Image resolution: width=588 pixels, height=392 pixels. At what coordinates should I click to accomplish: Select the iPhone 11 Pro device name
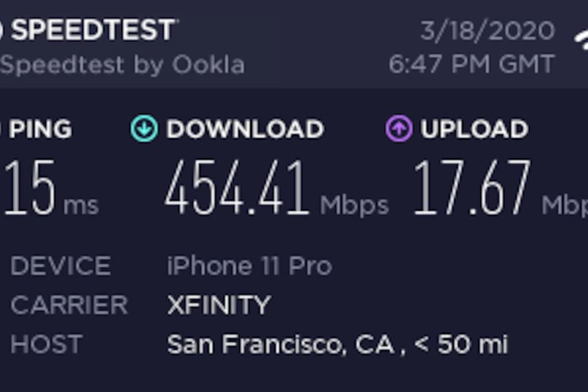[249, 266]
